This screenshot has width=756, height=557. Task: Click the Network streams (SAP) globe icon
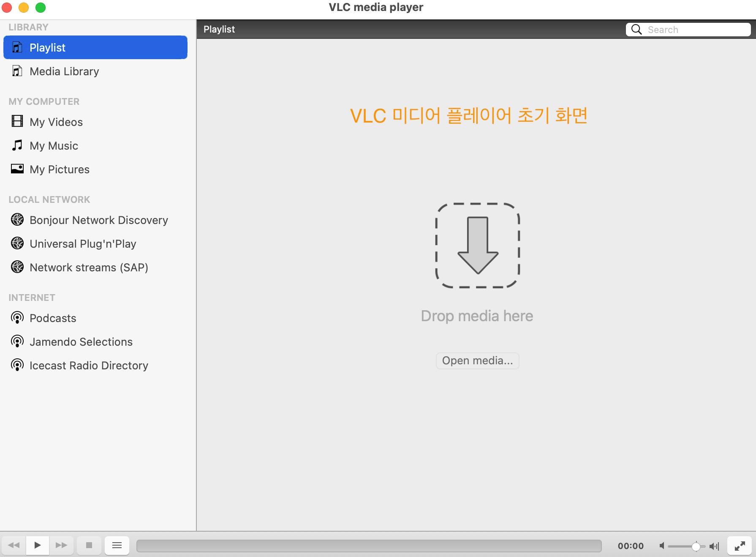17,267
